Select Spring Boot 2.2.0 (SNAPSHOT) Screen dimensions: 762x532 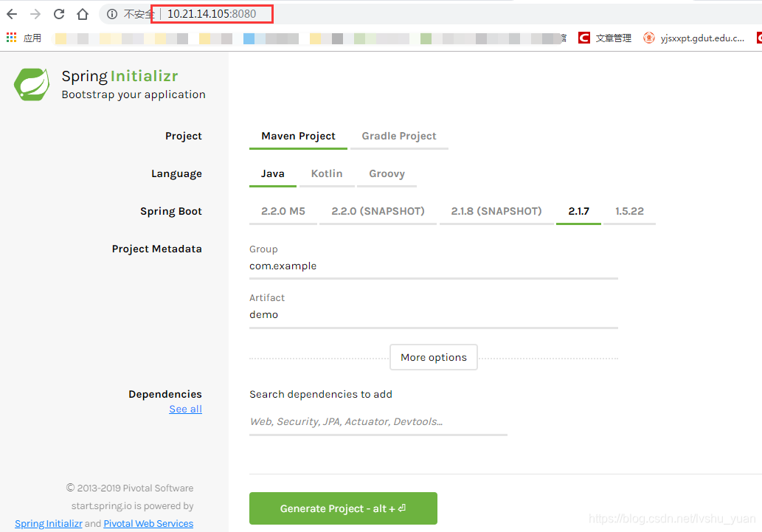pyautogui.click(x=378, y=211)
